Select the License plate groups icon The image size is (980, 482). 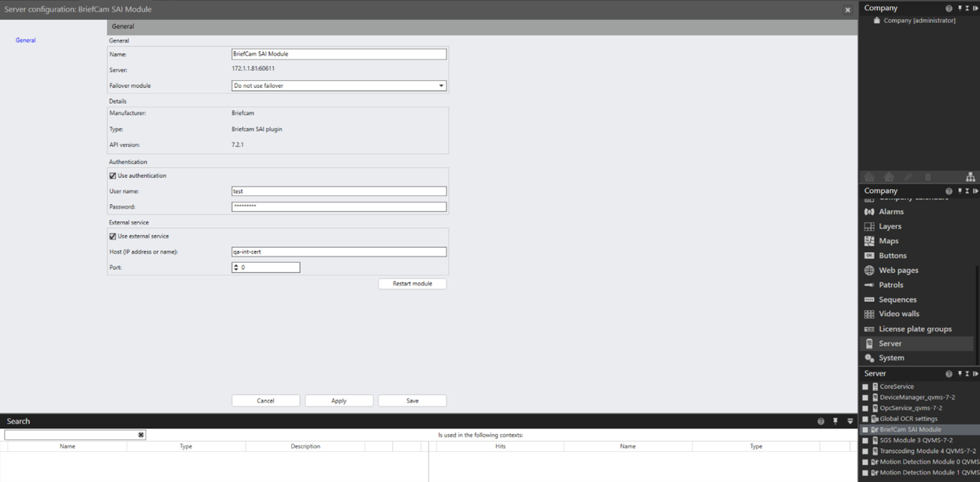(869, 329)
